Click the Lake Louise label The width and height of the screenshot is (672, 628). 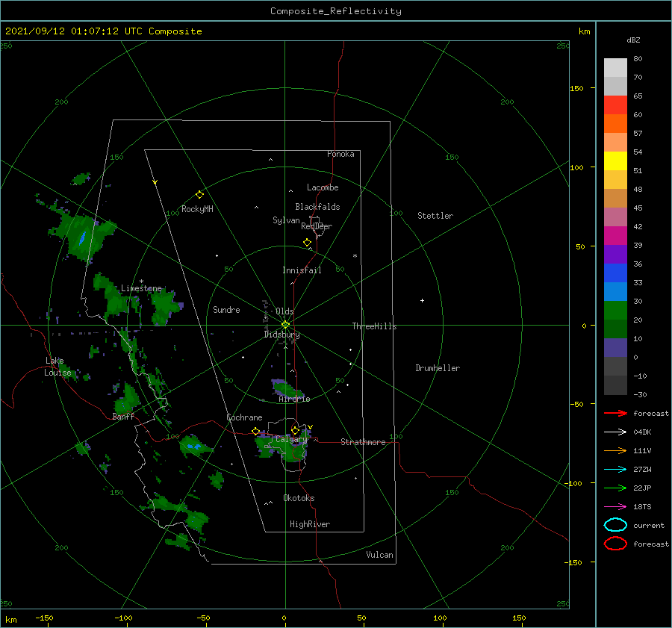pyautogui.click(x=57, y=367)
